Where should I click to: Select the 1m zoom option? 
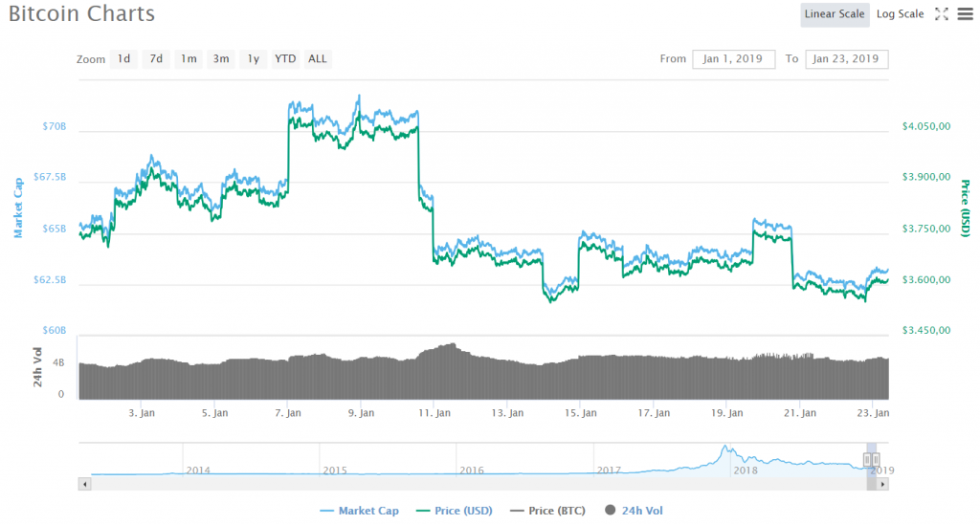(x=189, y=59)
